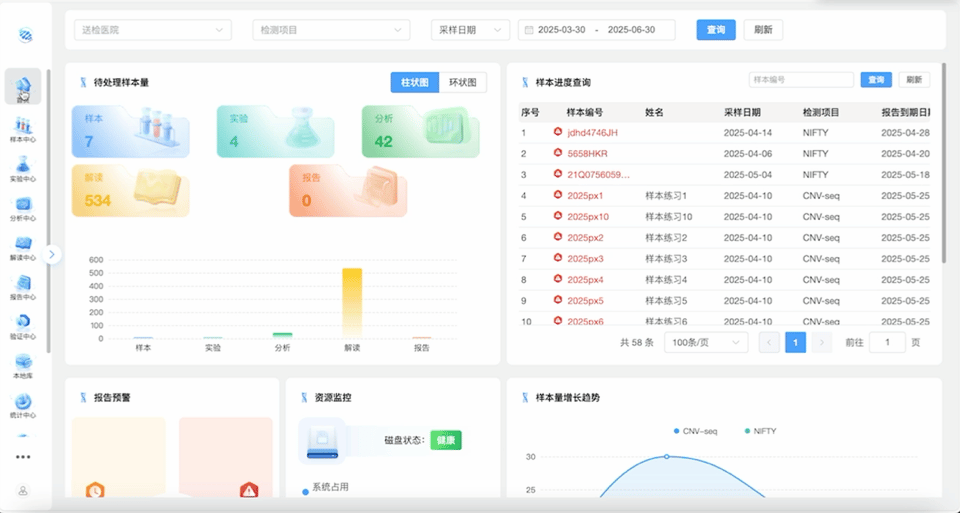This screenshot has height=513, width=960.
Task: Open 报告中心 from the sidebar
Action: point(23,286)
